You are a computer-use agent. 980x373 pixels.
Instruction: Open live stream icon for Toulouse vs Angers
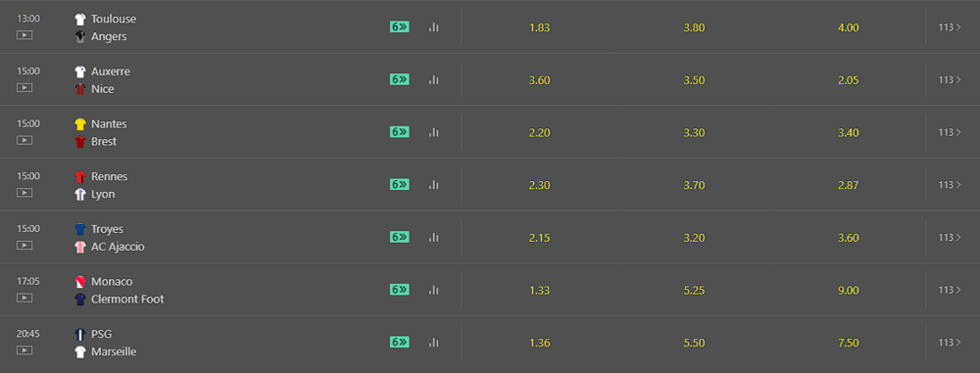point(24,35)
